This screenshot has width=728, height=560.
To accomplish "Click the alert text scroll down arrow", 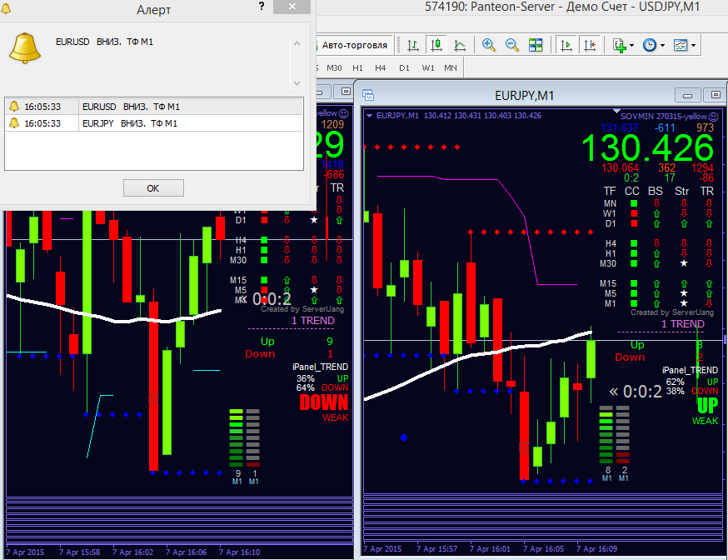I will click(297, 83).
